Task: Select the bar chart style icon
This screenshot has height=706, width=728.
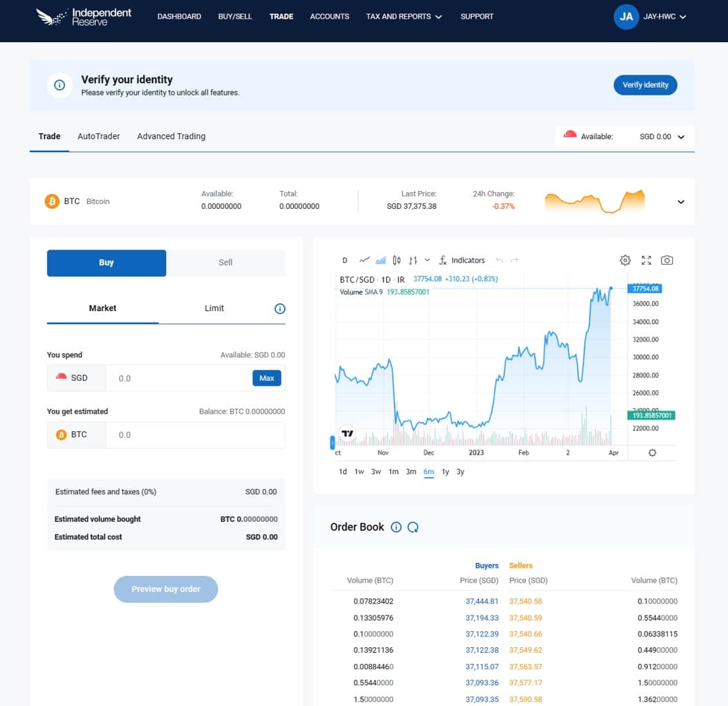Action: (x=413, y=260)
